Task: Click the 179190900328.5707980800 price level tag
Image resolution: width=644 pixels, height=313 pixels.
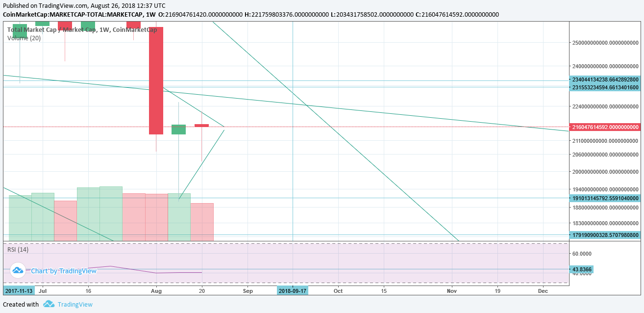Action: [x=605, y=235]
